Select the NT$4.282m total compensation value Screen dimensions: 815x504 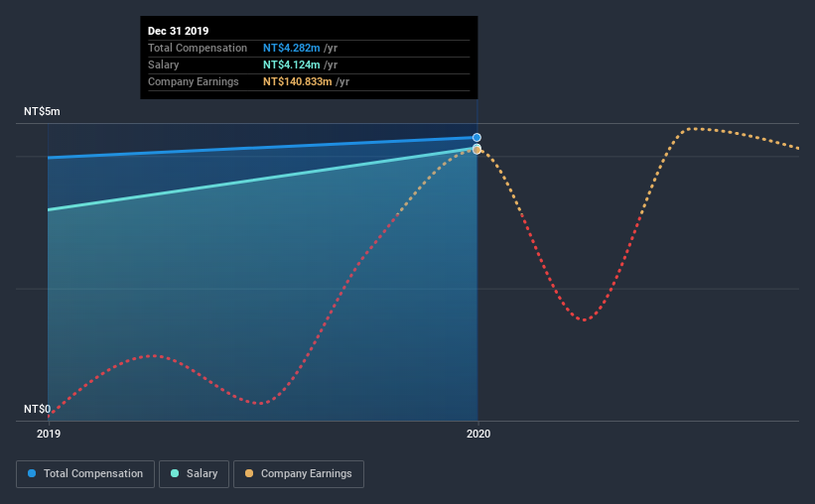click(292, 48)
